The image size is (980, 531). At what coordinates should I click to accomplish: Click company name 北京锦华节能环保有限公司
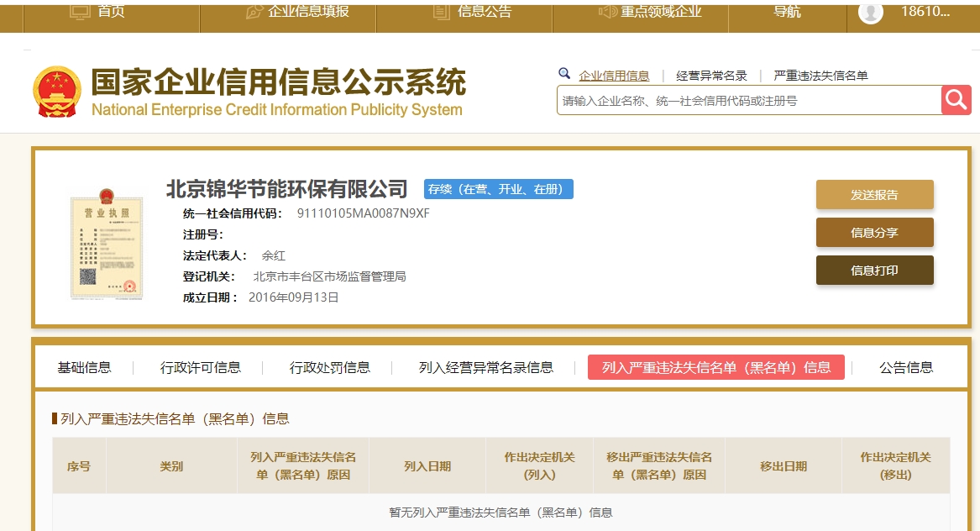pyautogui.click(x=287, y=189)
